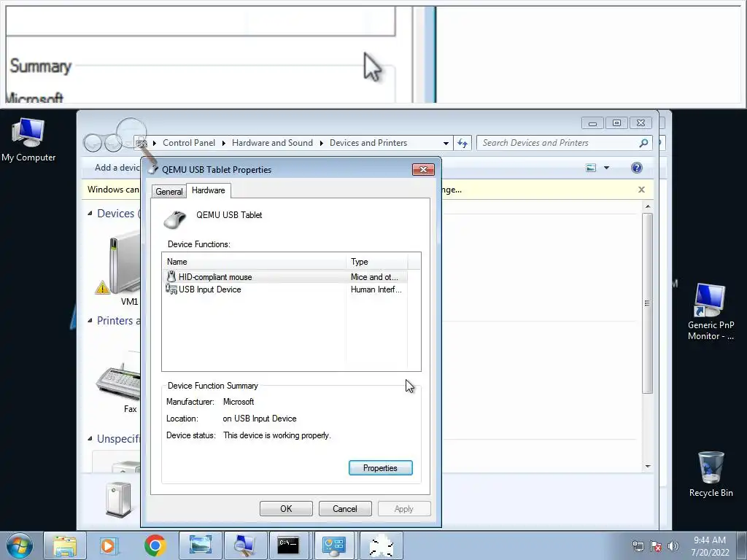Click Add a device in toolbar
The image size is (747, 560).
coord(117,168)
